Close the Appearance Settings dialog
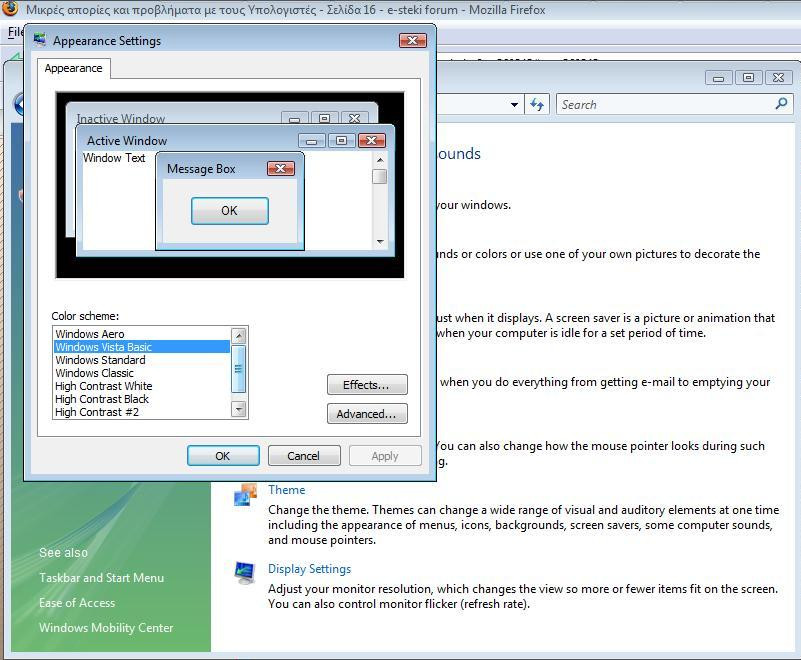Screen dimensions: 801x660 [x=412, y=40]
